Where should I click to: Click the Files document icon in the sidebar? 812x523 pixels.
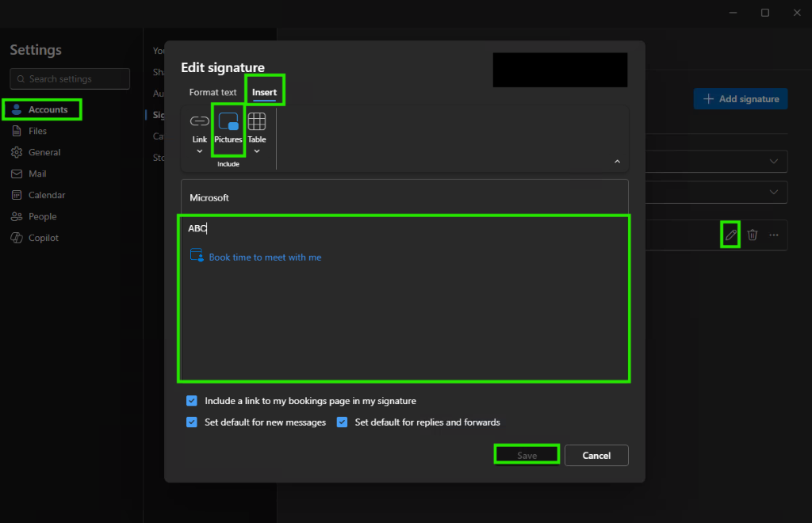17,131
